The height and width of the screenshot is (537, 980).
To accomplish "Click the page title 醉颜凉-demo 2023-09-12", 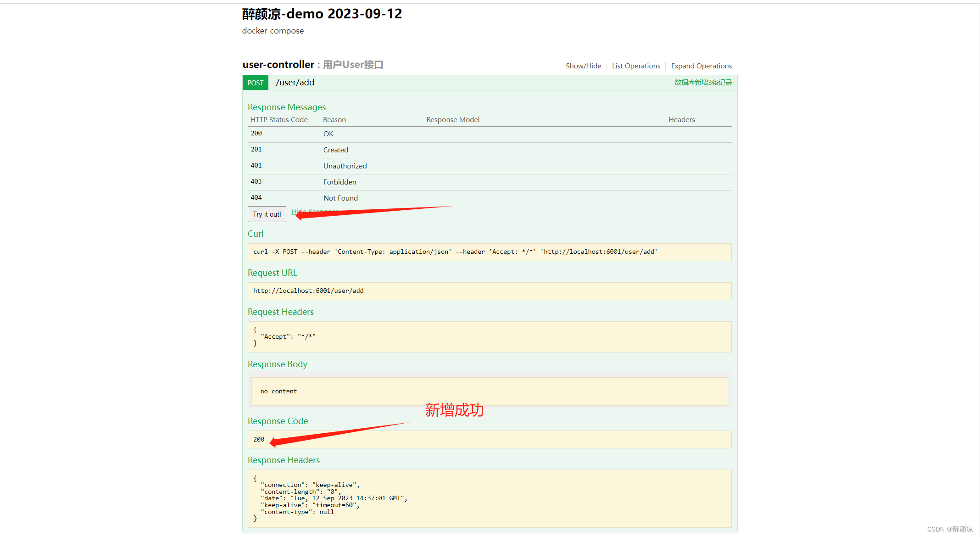I will tap(322, 14).
